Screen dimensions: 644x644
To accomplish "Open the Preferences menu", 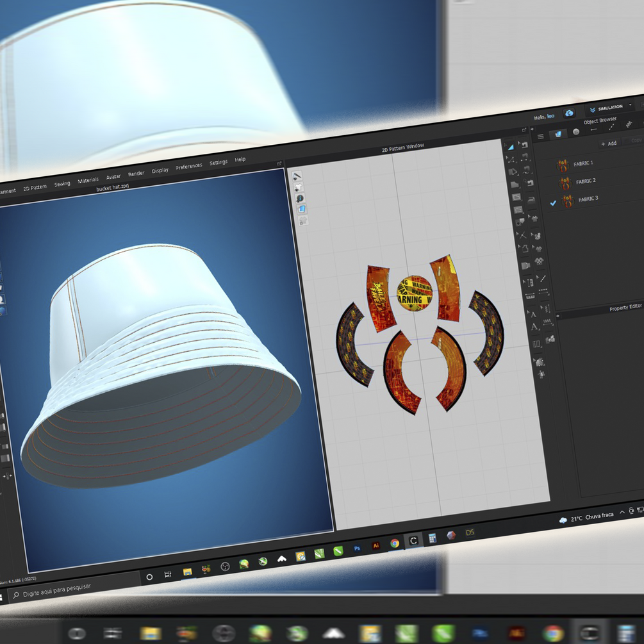I will click(x=188, y=166).
